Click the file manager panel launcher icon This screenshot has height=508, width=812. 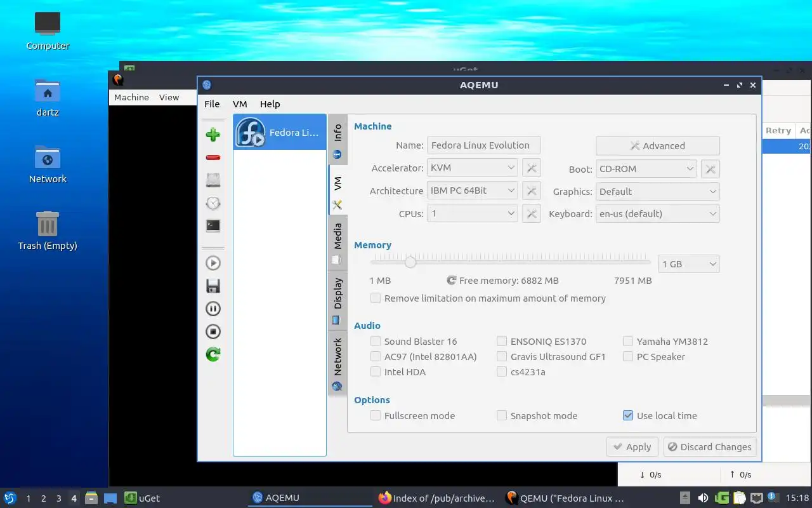pyautogui.click(x=91, y=498)
